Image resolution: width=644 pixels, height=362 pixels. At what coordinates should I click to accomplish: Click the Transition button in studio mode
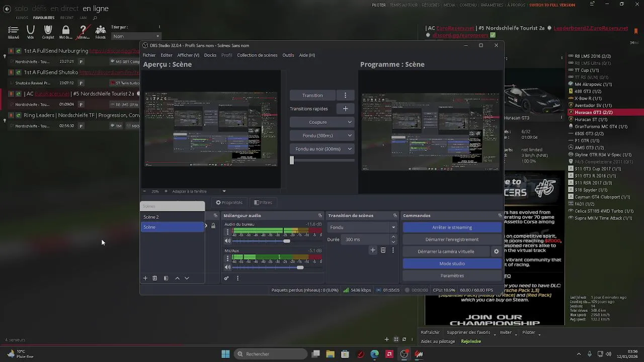(312, 95)
